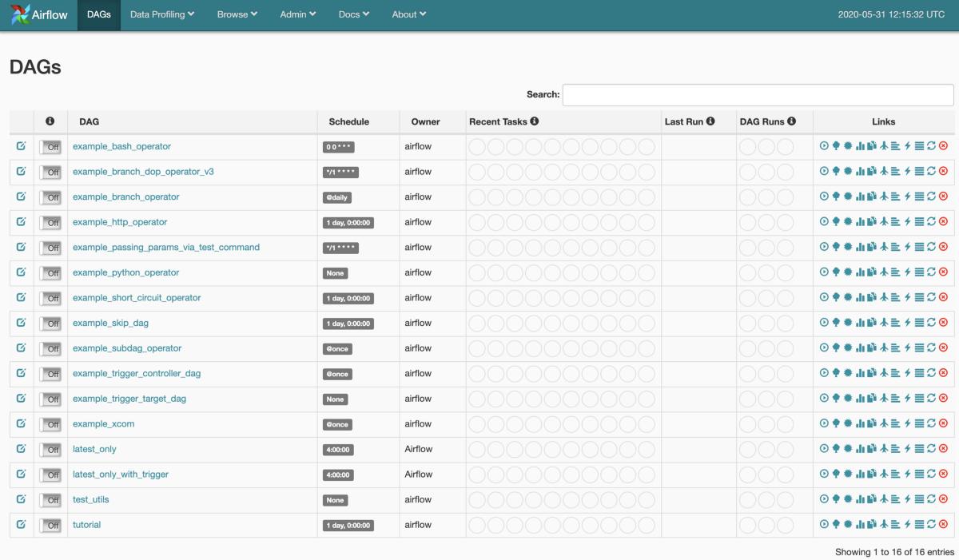Open the Data Profiling dropdown menu
Viewport: 959px width, 560px height.
[x=161, y=14]
